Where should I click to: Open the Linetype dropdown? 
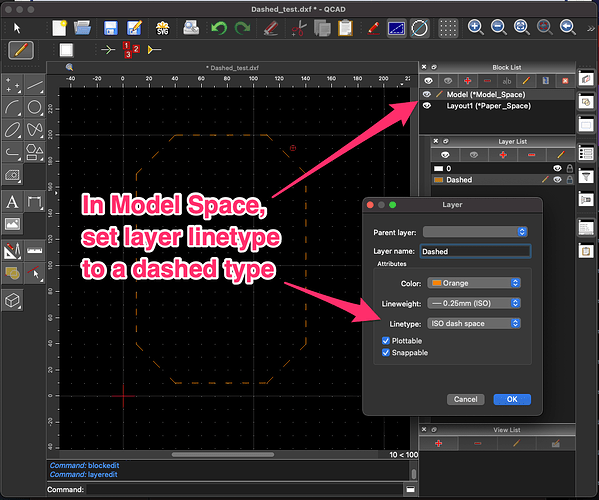coord(474,324)
